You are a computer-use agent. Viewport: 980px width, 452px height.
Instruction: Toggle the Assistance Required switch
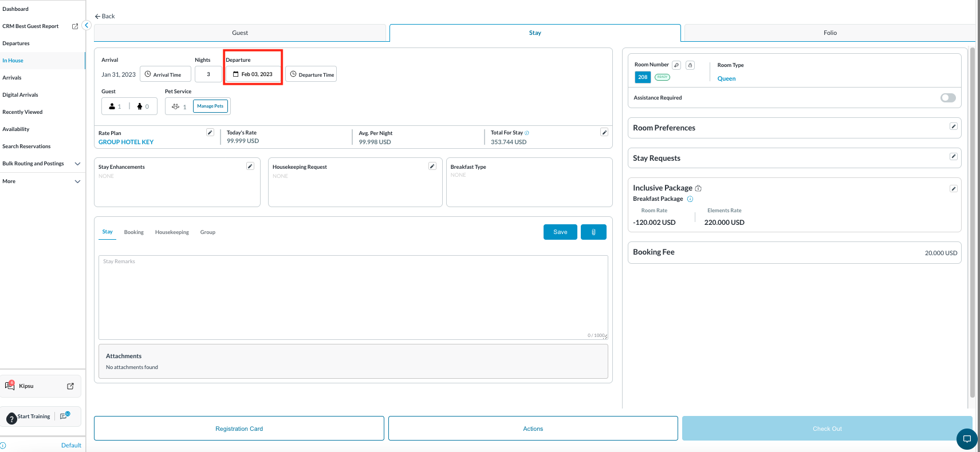tap(948, 98)
